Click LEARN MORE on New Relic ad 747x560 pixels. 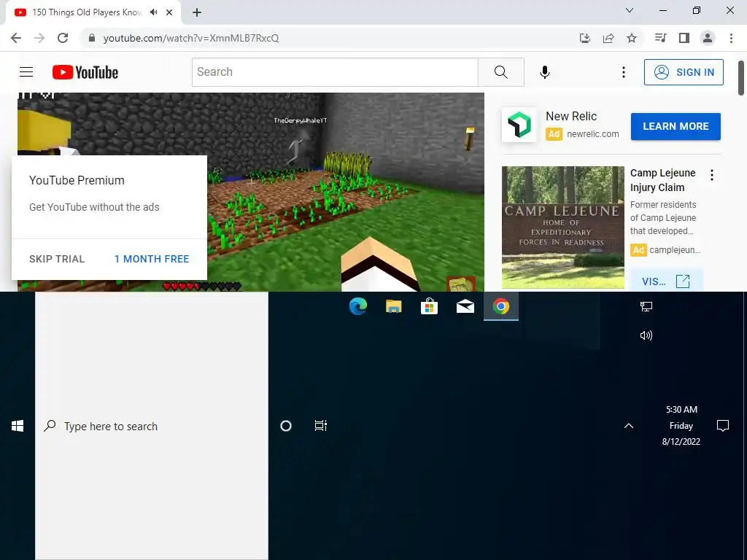(676, 126)
